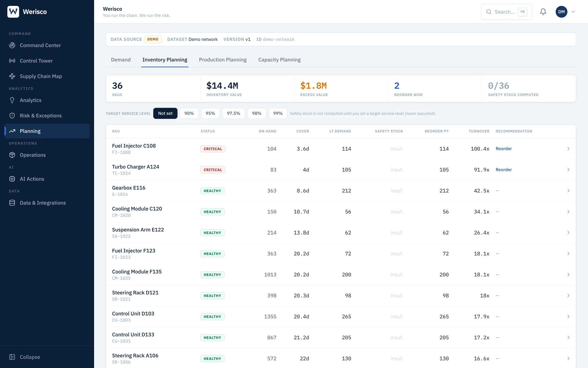
Task: Open the Analytics section
Action: (x=47, y=100)
